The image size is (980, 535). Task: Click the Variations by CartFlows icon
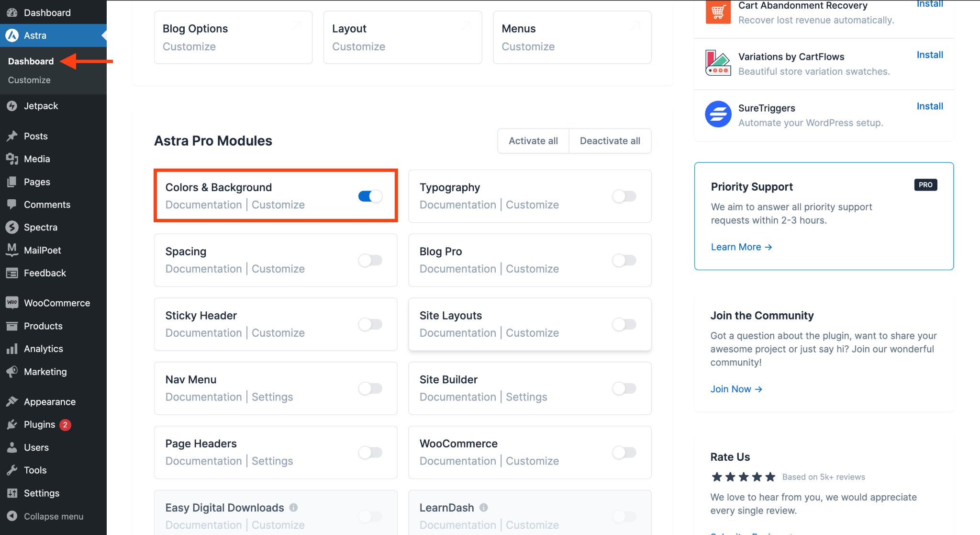[718, 63]
